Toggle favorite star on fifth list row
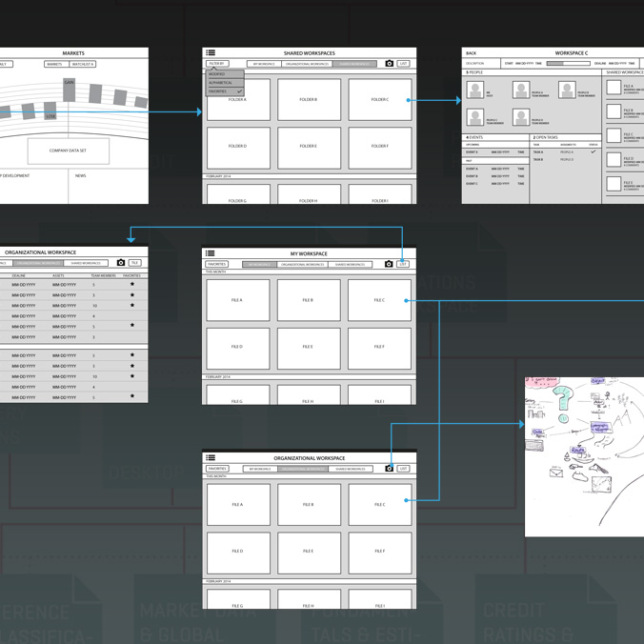 point(132,325)
